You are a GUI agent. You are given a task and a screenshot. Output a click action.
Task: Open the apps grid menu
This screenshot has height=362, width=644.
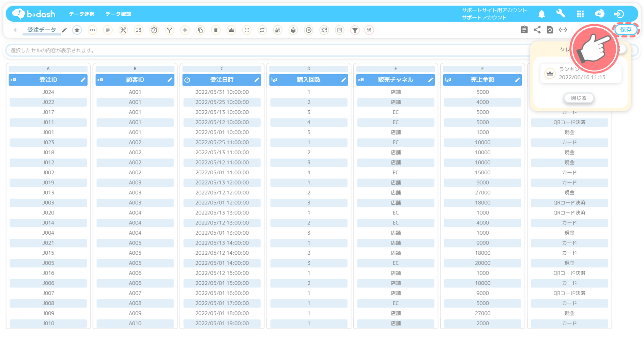pos(580,14)
